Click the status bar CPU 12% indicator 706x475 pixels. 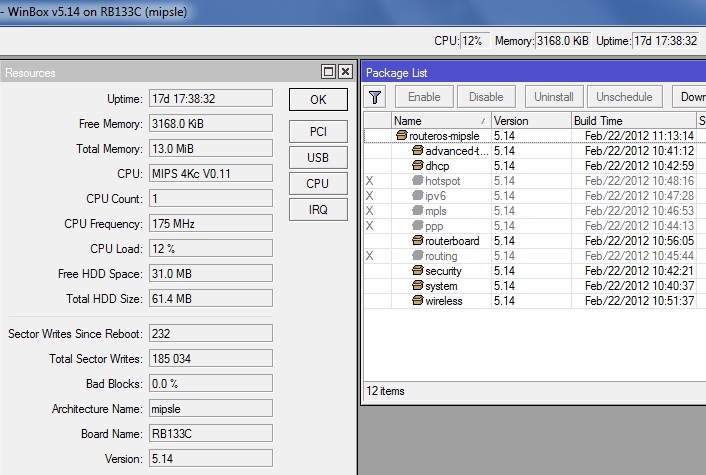[x=475, y=41]
